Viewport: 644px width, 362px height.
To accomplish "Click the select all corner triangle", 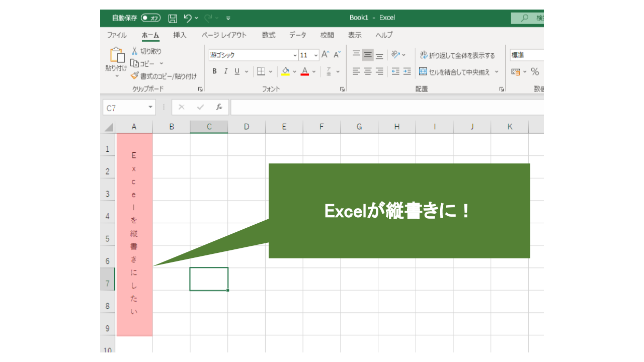I will 109,127.
